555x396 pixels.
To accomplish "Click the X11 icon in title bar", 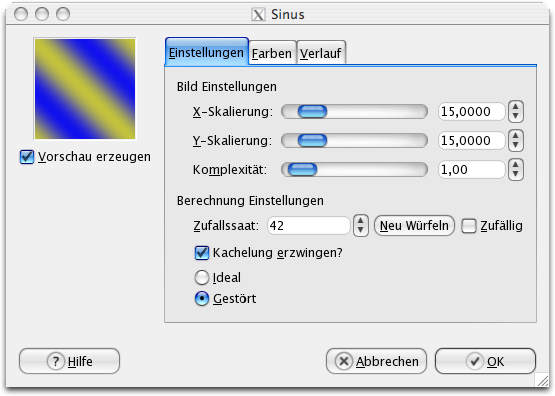I will tap(258, 15).
